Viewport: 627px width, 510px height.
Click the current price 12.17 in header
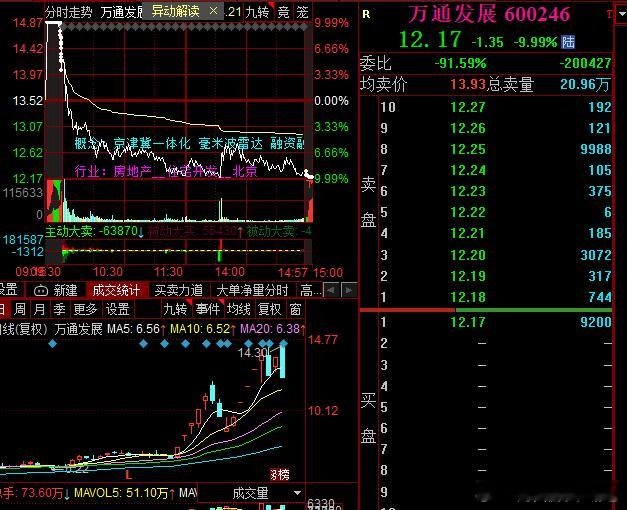point(430,39)
